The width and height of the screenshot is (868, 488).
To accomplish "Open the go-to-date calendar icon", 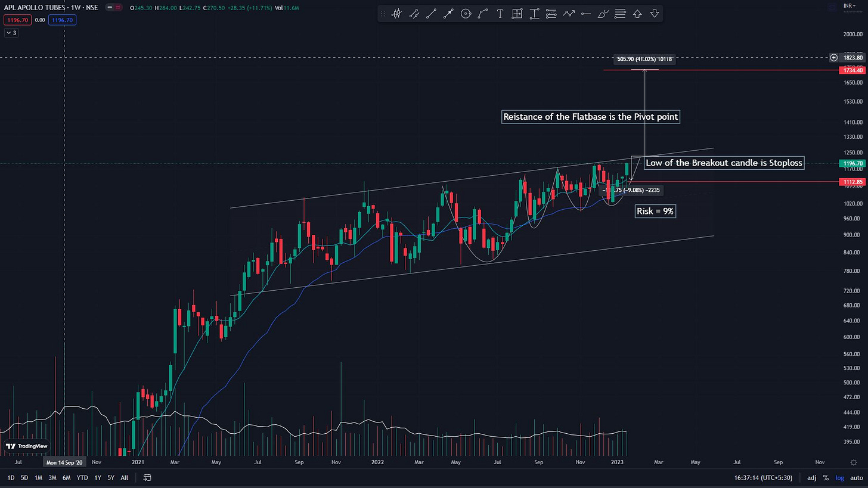I will 147,478.
